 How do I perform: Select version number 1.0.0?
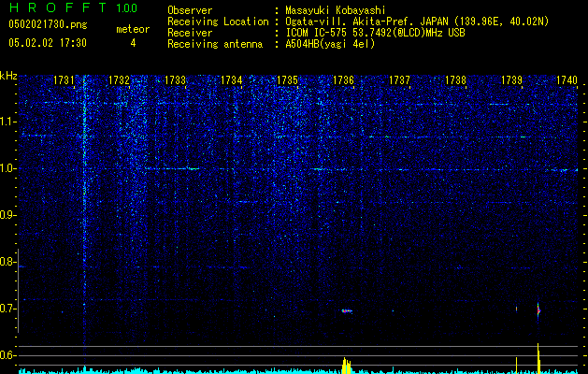tap(126, 8)
